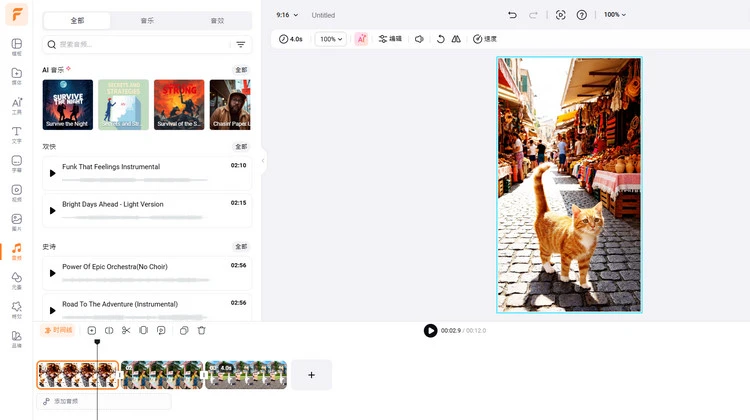Viewport: 750px width, 420px height.
Task: Click the undo arrow in top bar
Action: click(512, 15)
